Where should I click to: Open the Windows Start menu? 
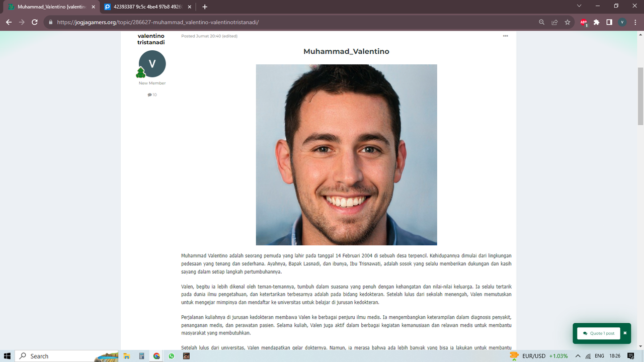[x=8, y=356]
